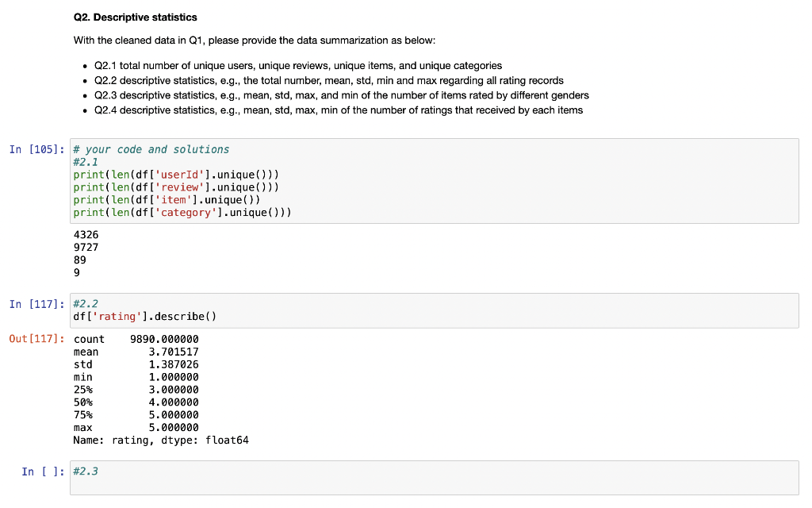Click the 25% 3.000000 row
This screenshot has width=812, height=508.
click(x=136, y=389)
